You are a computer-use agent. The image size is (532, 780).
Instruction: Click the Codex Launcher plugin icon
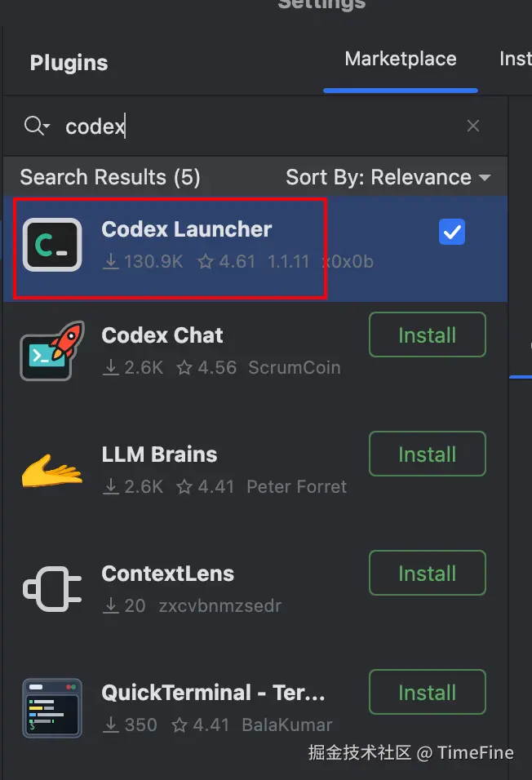point(52,245)
